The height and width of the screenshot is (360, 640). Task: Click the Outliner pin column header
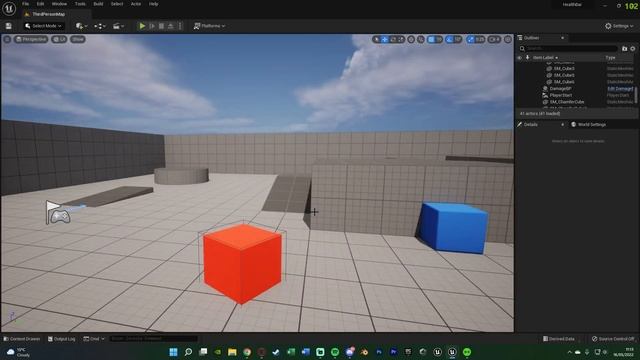point(527,58)
